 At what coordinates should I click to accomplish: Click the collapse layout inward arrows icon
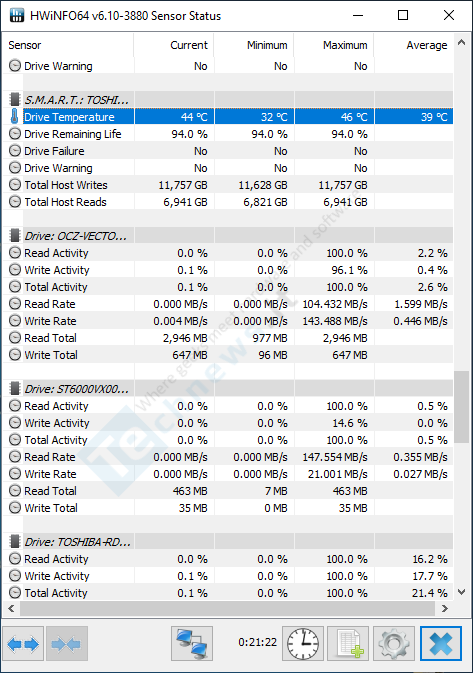point(67,643)
